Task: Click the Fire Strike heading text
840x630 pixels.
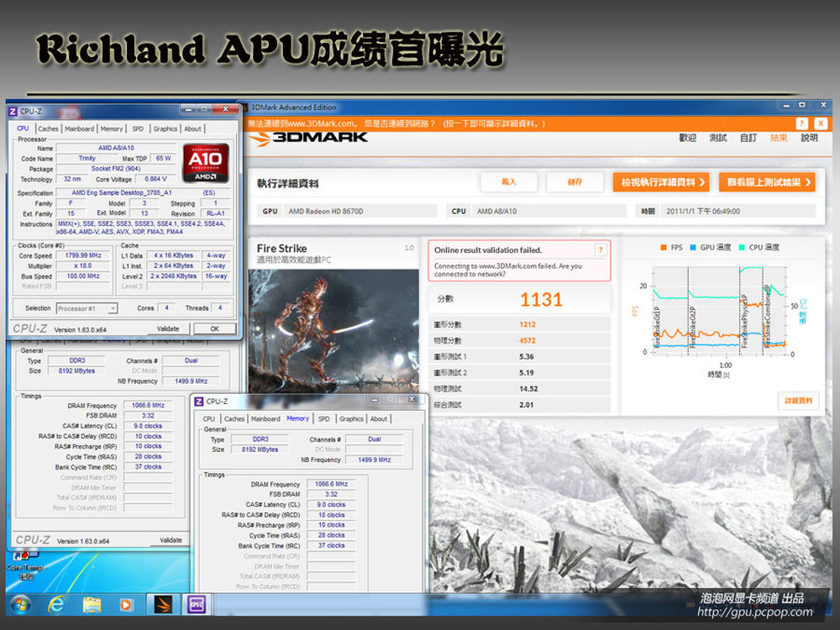Action: pos(281,248)
